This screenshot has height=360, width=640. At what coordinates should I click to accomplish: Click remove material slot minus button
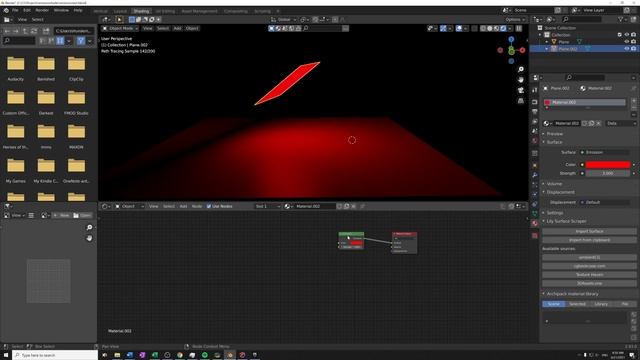633,107
